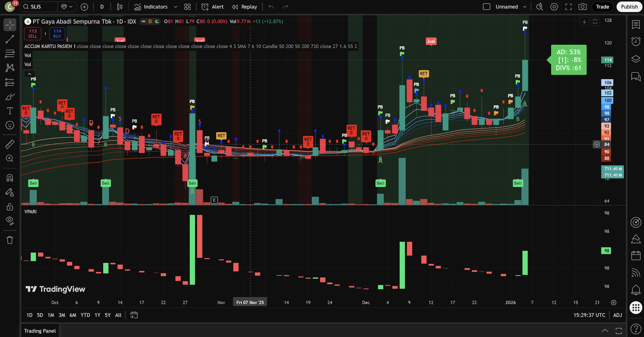The image size is (644, 337).
Task: Click the trash remove objects icon
Action: [10, 240]
